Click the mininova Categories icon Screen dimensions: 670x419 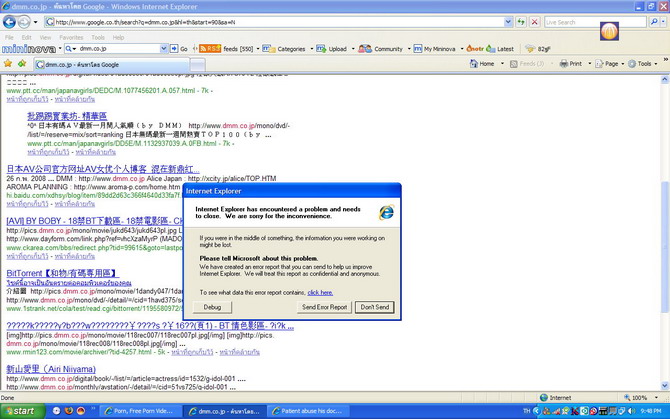268,49
